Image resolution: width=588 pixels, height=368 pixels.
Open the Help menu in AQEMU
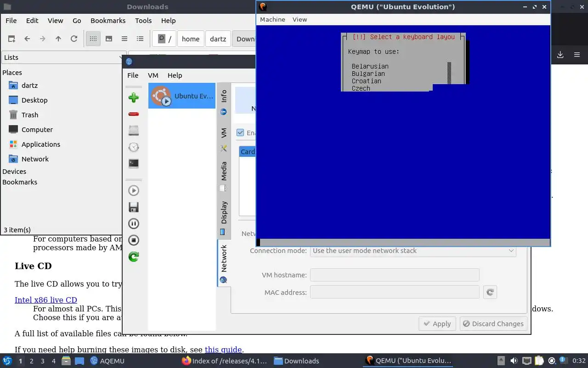coord(175,75)
